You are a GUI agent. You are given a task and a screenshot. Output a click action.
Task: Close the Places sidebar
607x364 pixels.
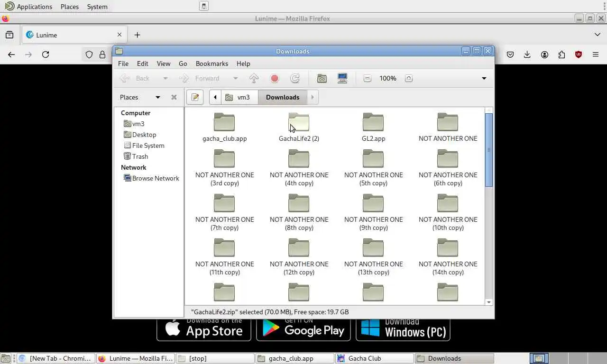[x=174, y=97]
